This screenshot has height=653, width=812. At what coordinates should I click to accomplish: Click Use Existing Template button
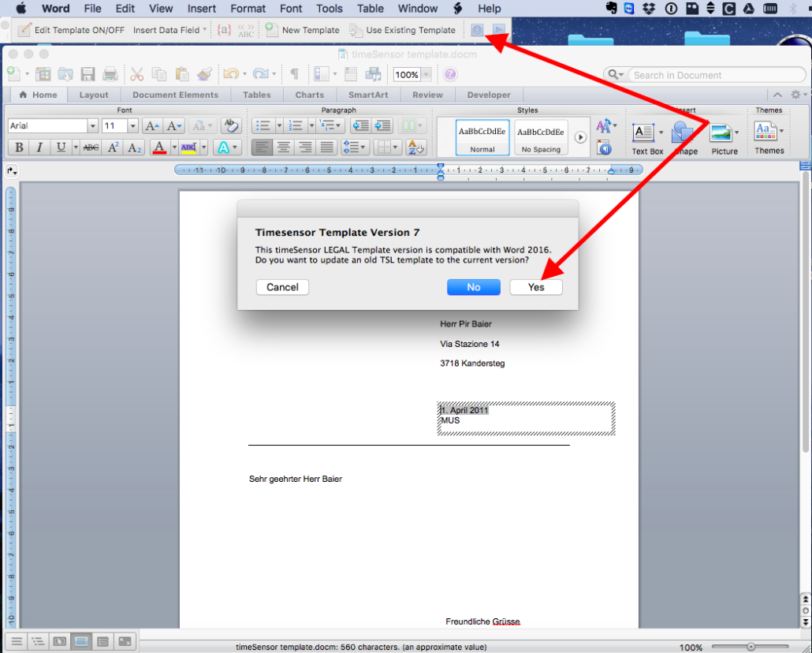pos(402,30)
